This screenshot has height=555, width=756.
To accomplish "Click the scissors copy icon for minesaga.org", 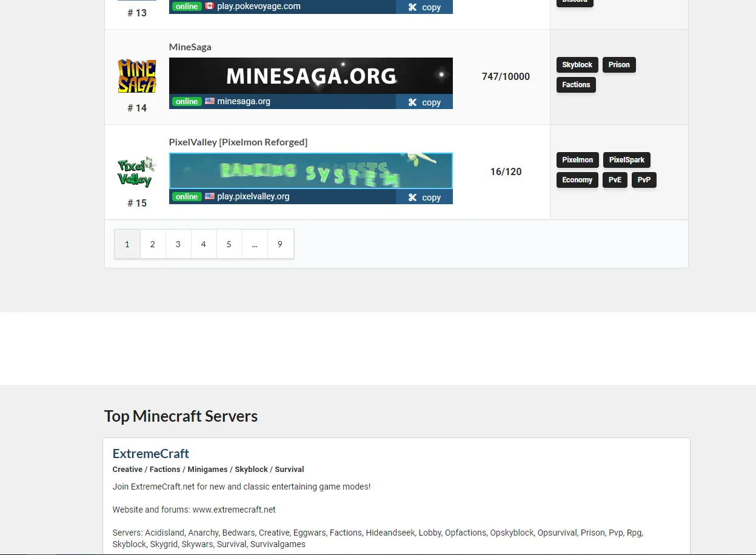I will 412,102.
